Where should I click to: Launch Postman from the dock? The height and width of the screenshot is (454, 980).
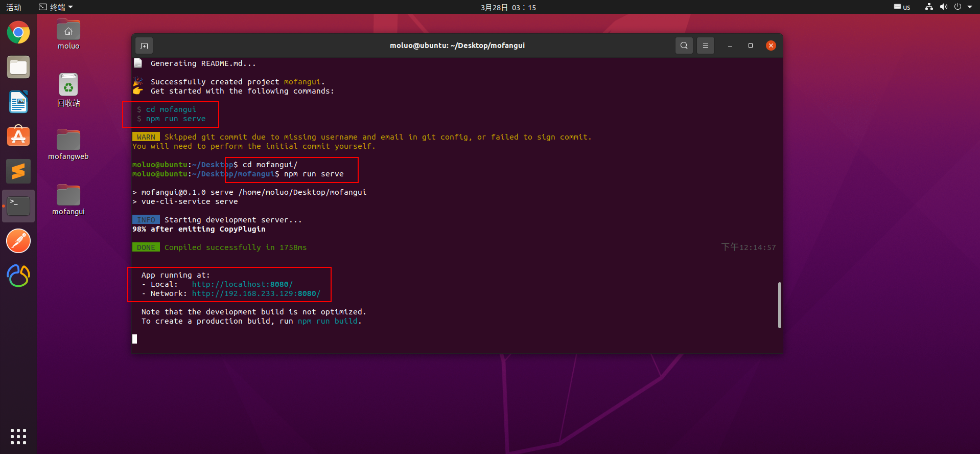[x=18, y=241]
